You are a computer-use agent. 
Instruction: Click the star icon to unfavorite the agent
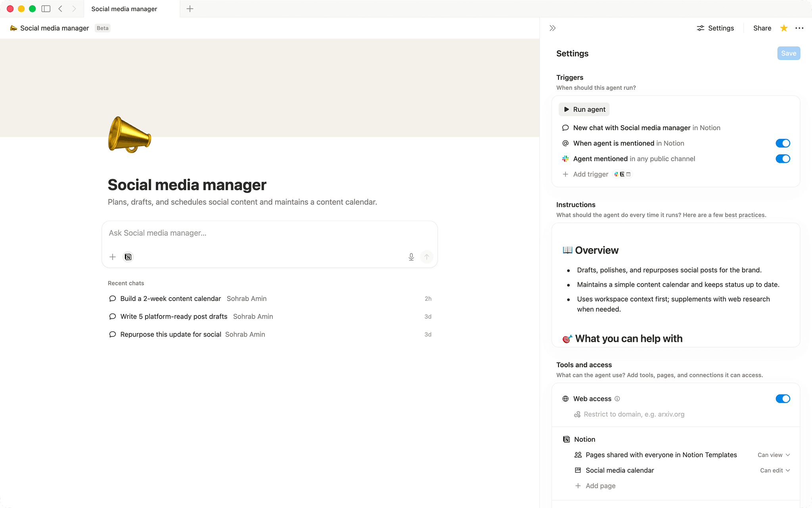pos(783,28)
